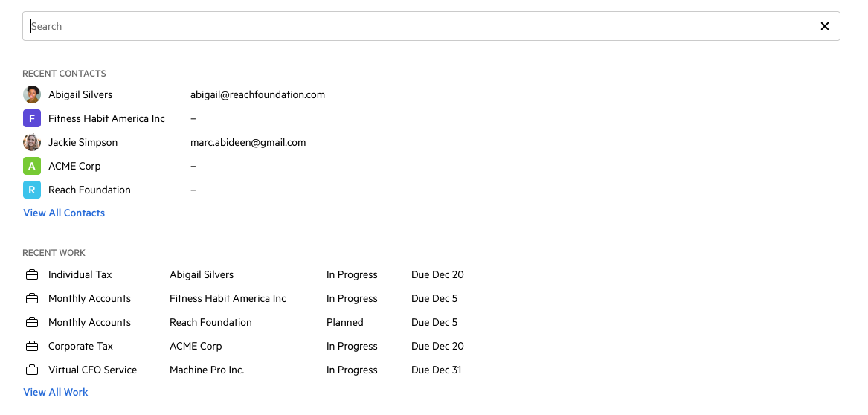The height and width of the screenshot is (415, 868).
Task: Click Abigail Silvers' profile photo avatar
Action: (32, 94)
